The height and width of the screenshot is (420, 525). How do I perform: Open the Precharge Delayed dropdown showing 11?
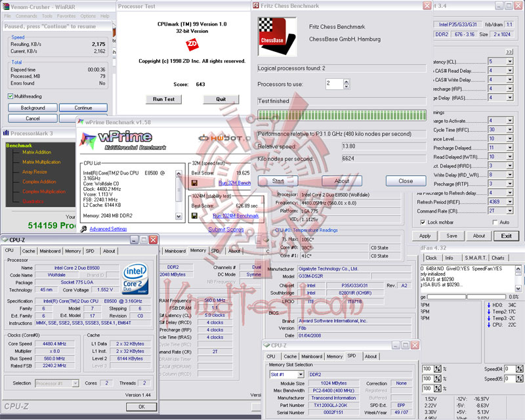(510, 148)
